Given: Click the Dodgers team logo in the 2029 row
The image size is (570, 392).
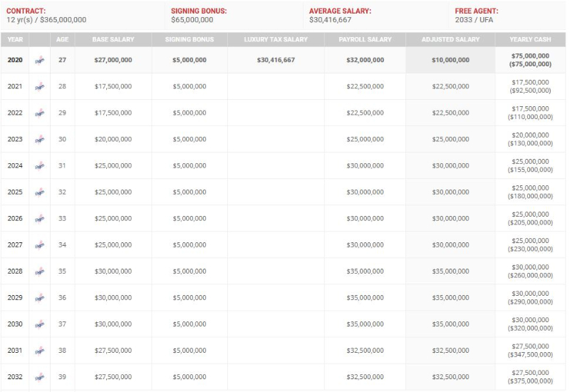Looking at the screenshot, I should [40, 298].
